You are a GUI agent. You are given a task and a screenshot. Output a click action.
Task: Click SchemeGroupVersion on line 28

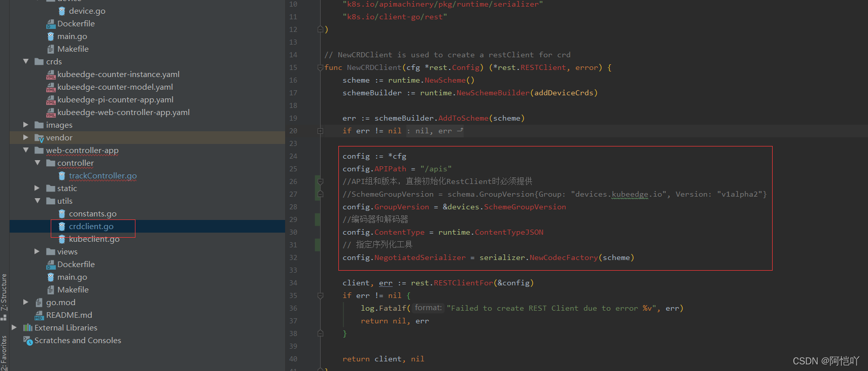click(x=525, y=207)
